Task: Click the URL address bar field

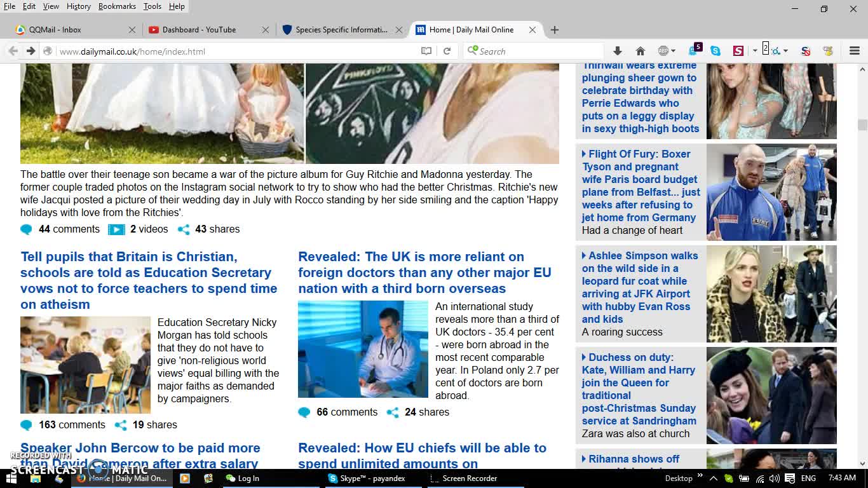Action: click(235, 51)
